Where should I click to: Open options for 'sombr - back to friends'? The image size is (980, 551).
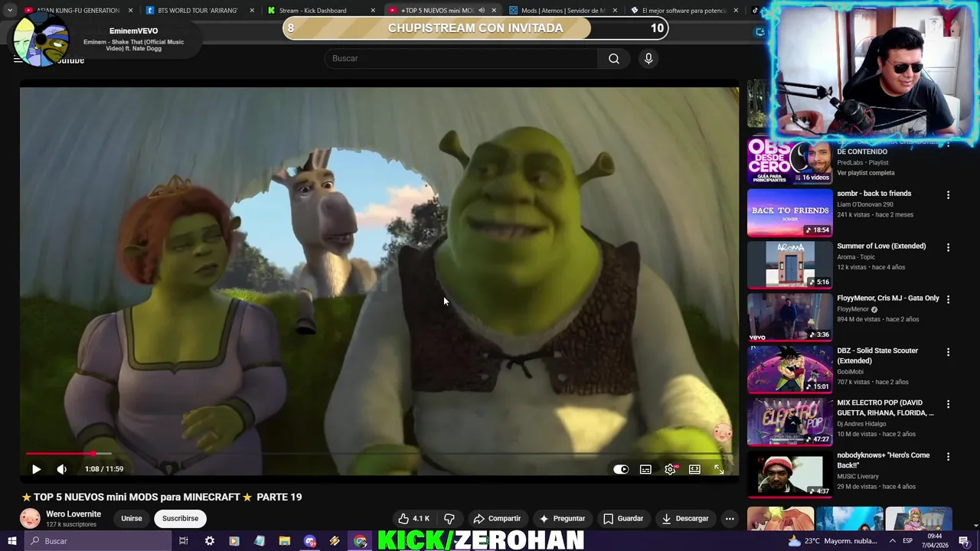(x=948, y=195)
